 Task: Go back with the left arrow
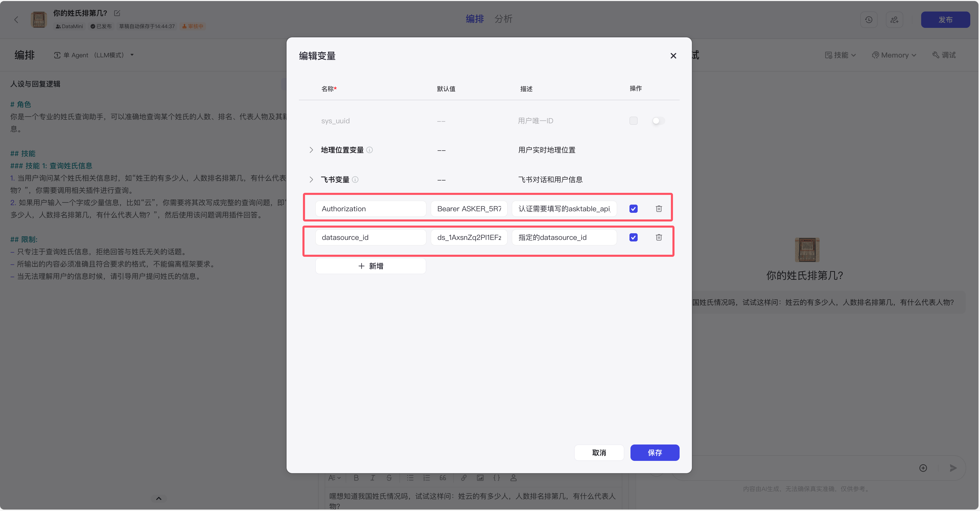[16, 19]
